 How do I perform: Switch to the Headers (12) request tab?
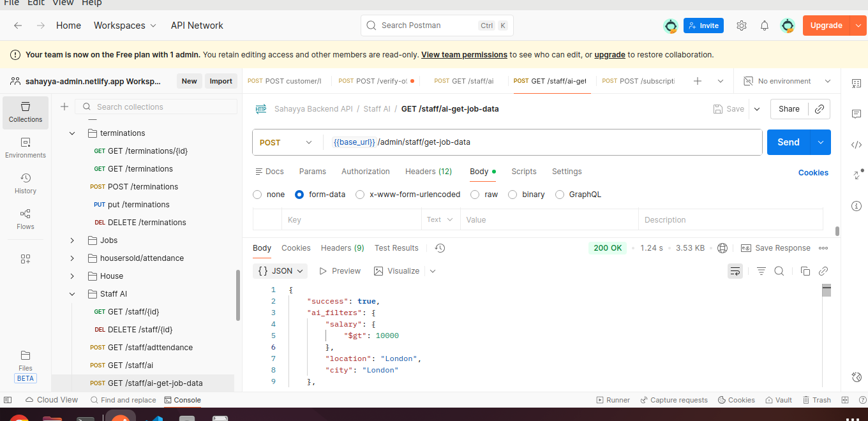click(428, 172)
